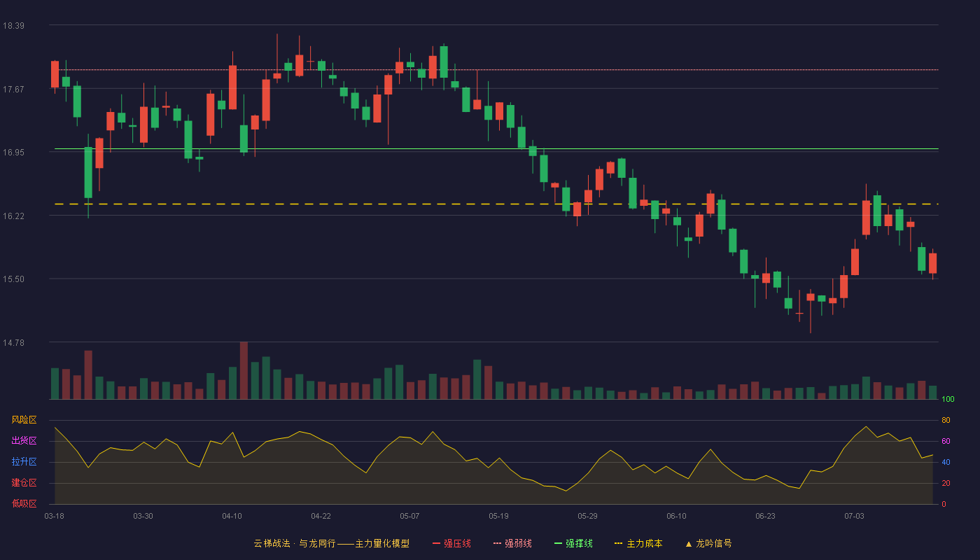Screen dimensions: 980x560
Task: Click the 40 indicator scale value
Action: (x=946, y=462)
